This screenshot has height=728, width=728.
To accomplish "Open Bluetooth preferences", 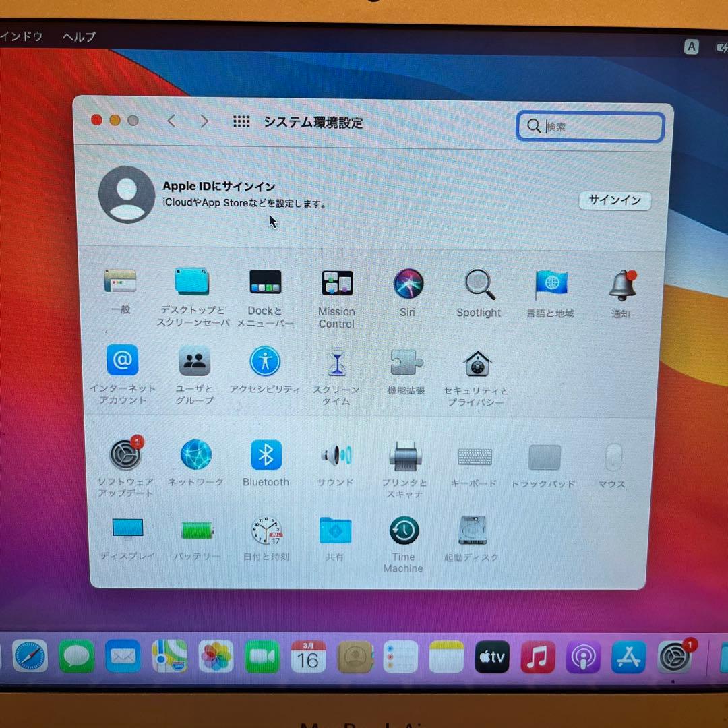I will [266, 455].
